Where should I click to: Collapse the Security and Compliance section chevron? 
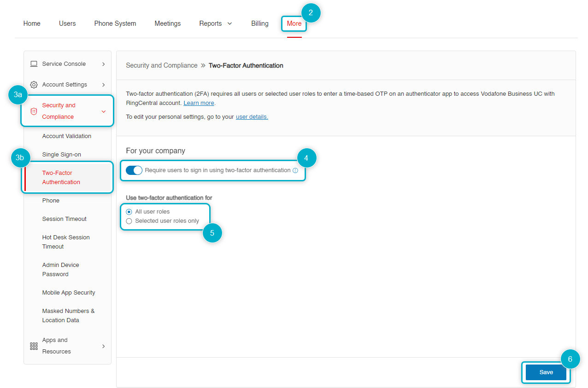tap(103, 111)
